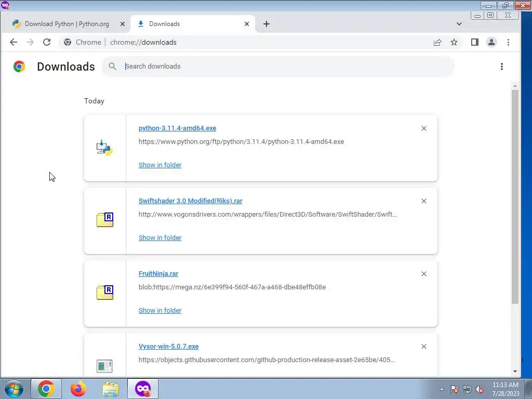The image size is (532, 399).
Task: Click the Action Center flag icon
Action: [x=454, y=389]
